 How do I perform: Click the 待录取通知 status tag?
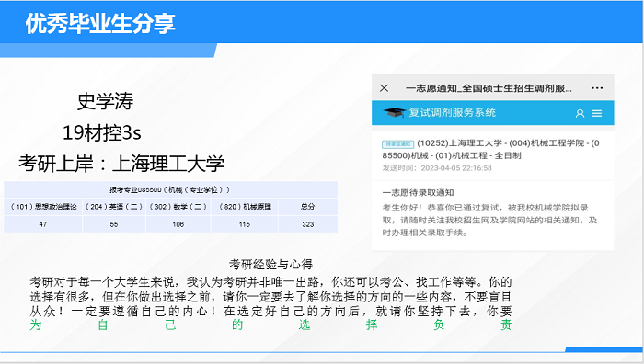pos(397,144)
